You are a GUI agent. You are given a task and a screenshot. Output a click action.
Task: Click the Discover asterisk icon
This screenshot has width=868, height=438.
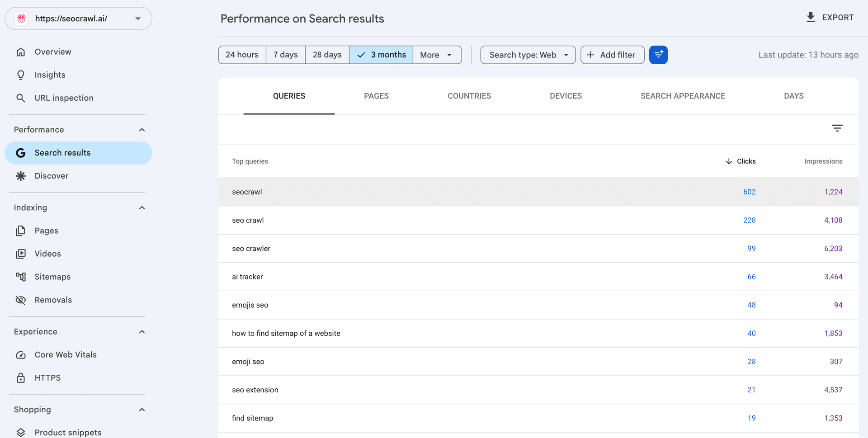pyautogui.click(x=21, y=176)
